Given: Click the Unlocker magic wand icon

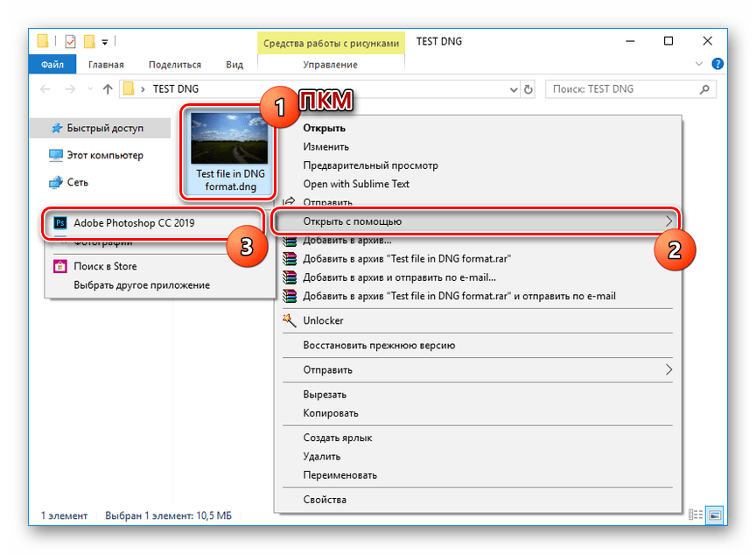Looking at the screenshot, I should [290, 320].
